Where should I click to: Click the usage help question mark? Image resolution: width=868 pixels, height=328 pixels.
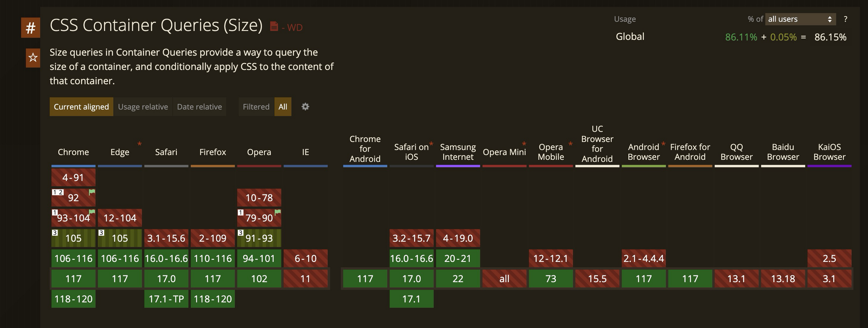(845, 19)
